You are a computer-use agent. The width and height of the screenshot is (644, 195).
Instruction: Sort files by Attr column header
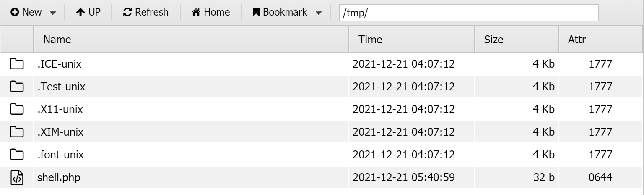pyautogui.click(x=576, y=40)
